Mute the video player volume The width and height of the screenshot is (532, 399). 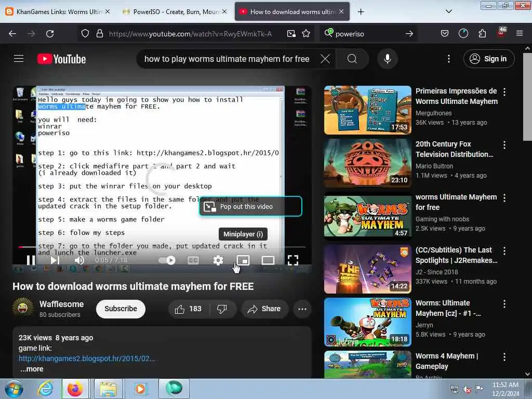(x=79, y=260)
